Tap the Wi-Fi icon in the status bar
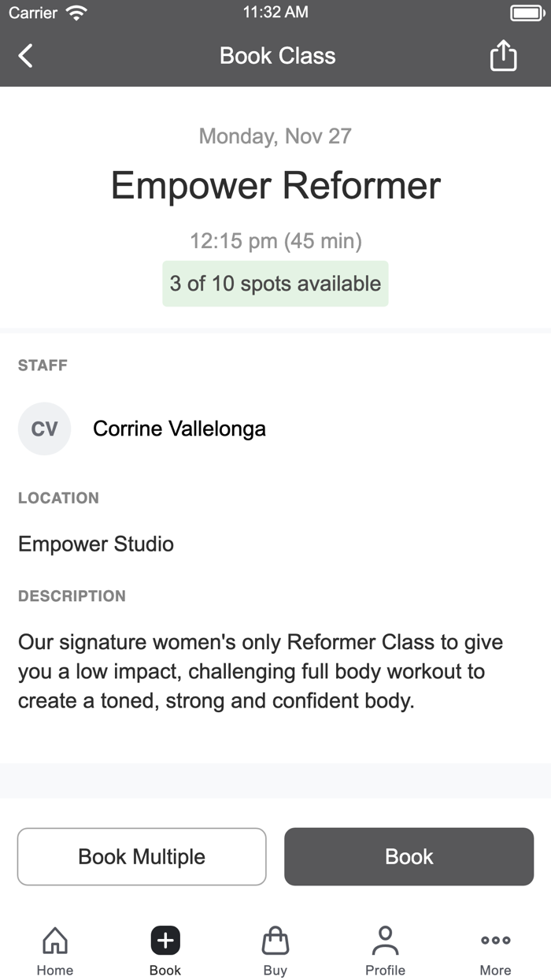This screenshot has width=551, height=980. 72,12
